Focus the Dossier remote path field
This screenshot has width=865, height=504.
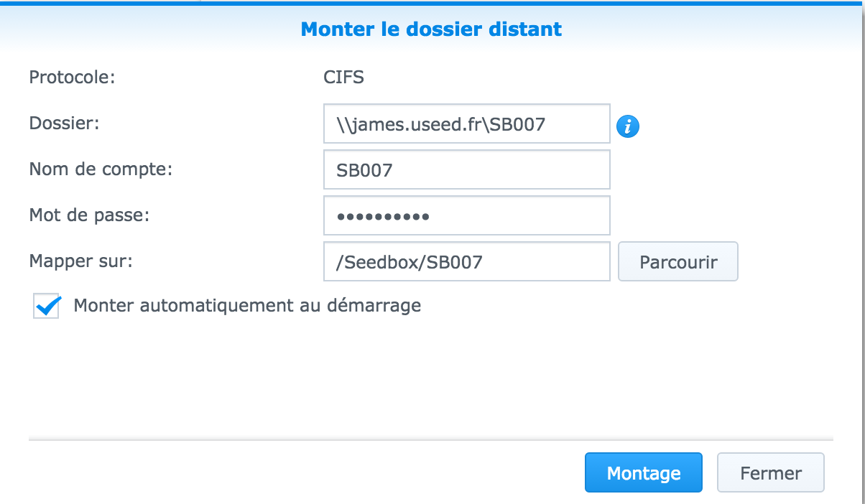click(466, 124)
